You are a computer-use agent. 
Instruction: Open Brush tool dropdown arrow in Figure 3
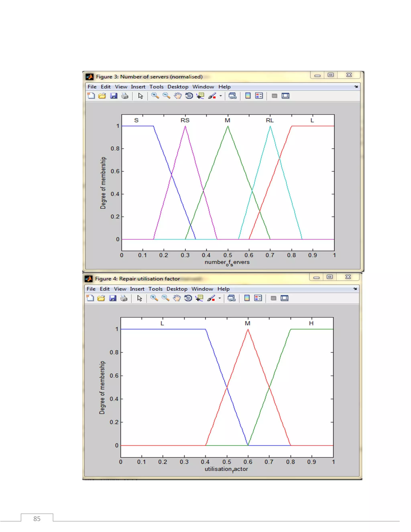point(221,96)
